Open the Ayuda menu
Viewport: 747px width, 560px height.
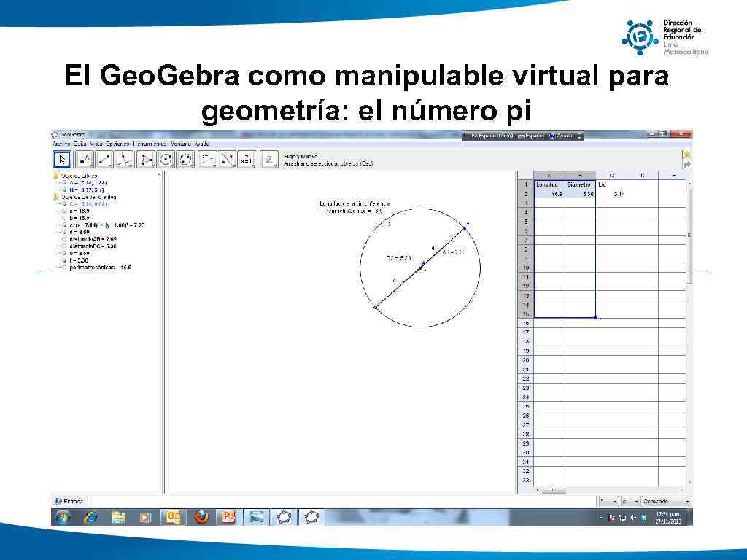point(202,144)
